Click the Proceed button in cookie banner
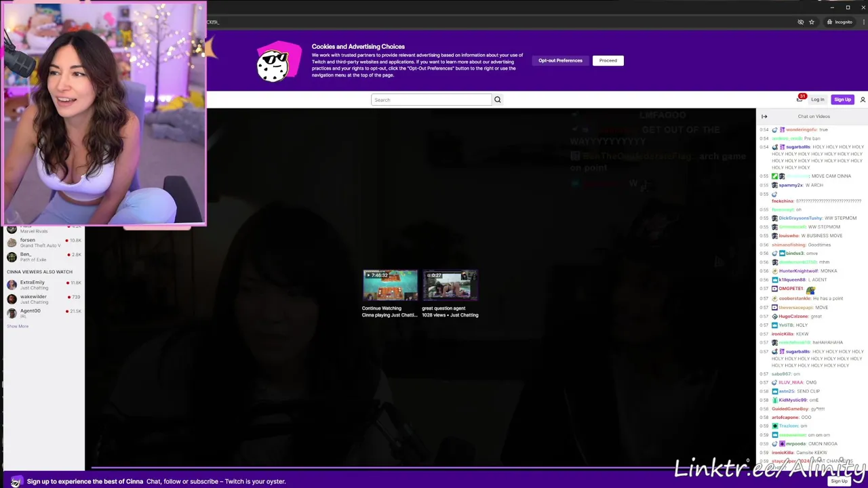 tap(608, 60)
